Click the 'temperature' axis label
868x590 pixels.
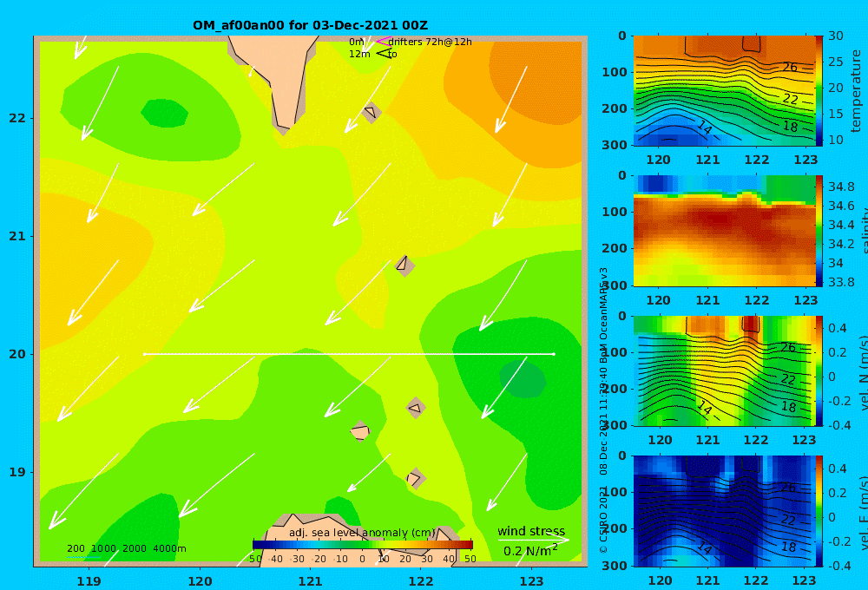(857, 91)
